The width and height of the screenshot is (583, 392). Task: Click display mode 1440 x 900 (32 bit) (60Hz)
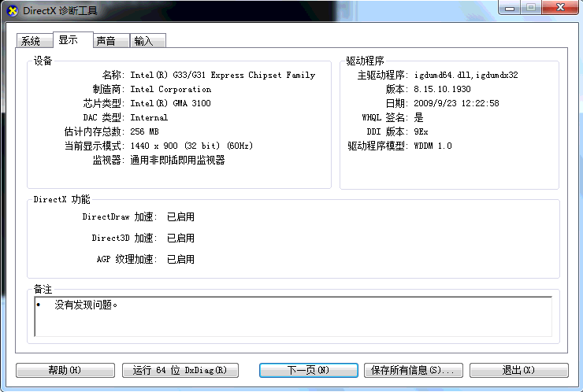tap(191, 146)
